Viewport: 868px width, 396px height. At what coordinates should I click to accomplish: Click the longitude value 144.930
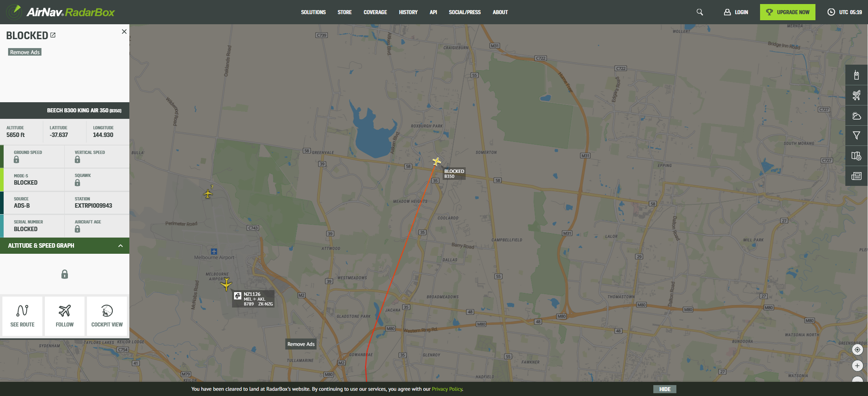coord(103,135)
